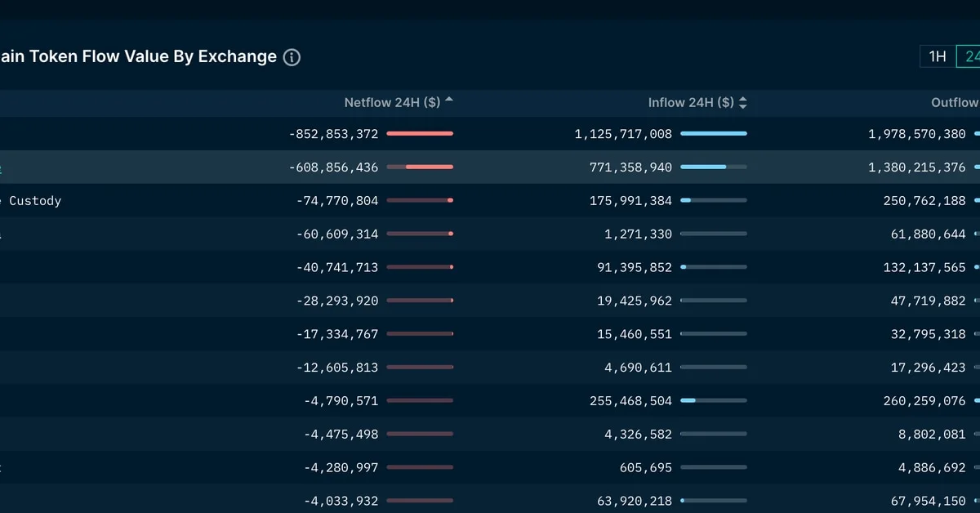980x513 pixels.
Task: Select inflow value 4,690,611
Action: tap(638, 368)
